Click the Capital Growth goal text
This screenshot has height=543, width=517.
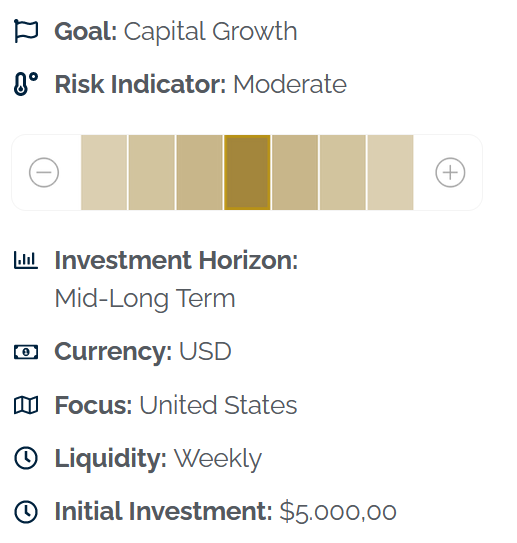click(x=211, y=32)
